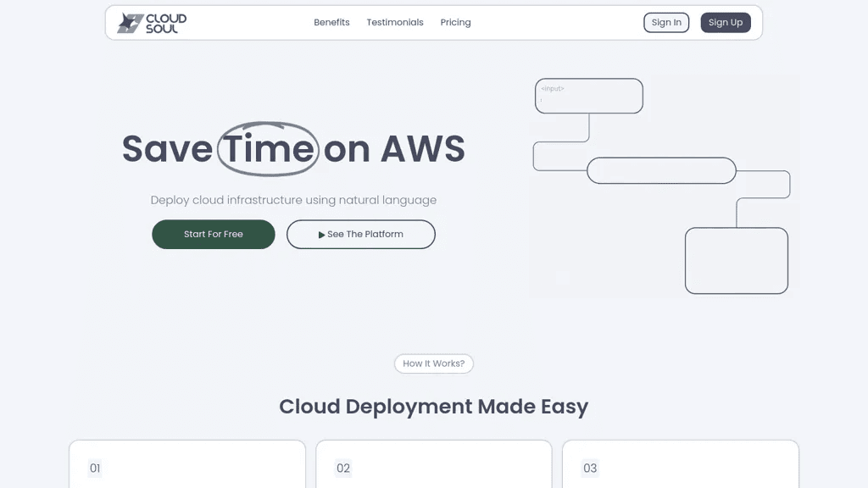Select the step 03 number badge
The width and height of the screenshot is (868, 488).
(590, 468)
